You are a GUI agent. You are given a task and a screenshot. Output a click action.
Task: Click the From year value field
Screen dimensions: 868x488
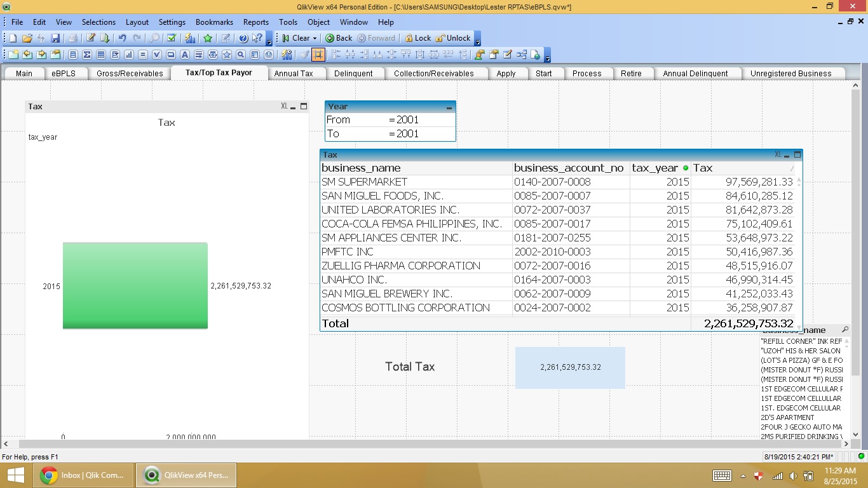point(419,119)
